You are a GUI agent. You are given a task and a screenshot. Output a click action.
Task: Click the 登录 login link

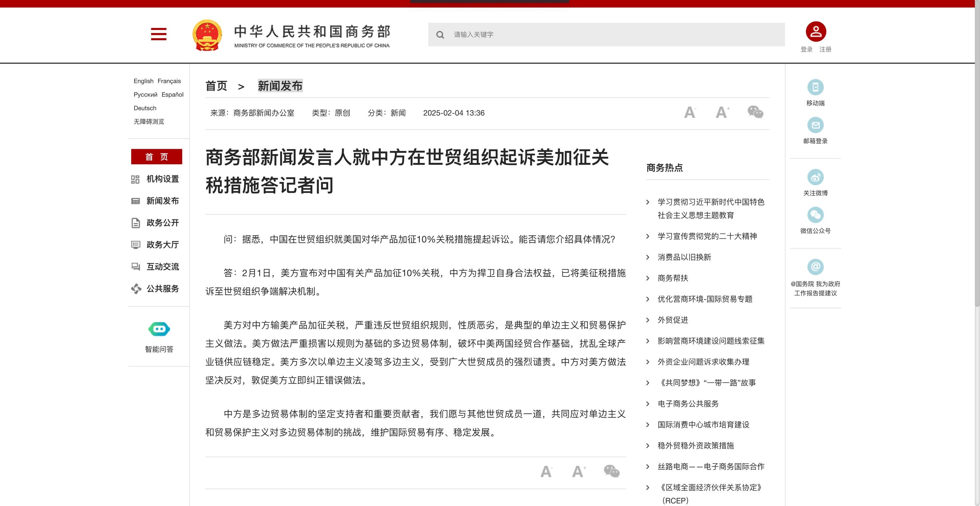tap(807, 50)
